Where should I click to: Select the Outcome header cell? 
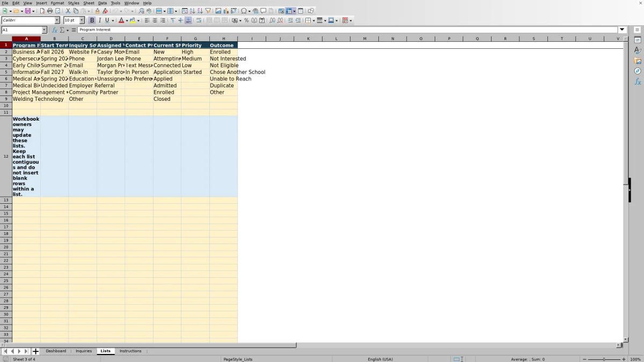tap(223, 45)
